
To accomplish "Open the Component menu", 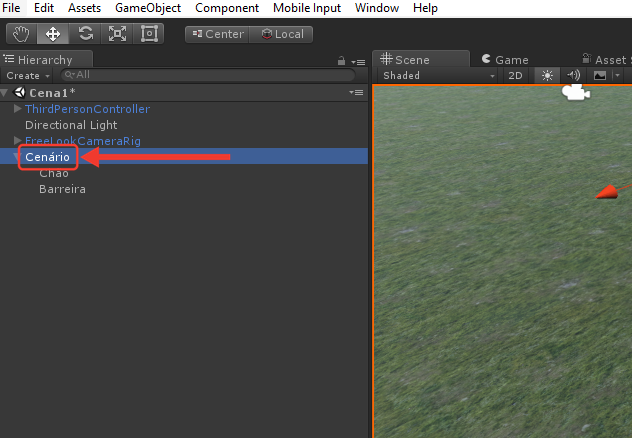I will (x=227, y=8).
